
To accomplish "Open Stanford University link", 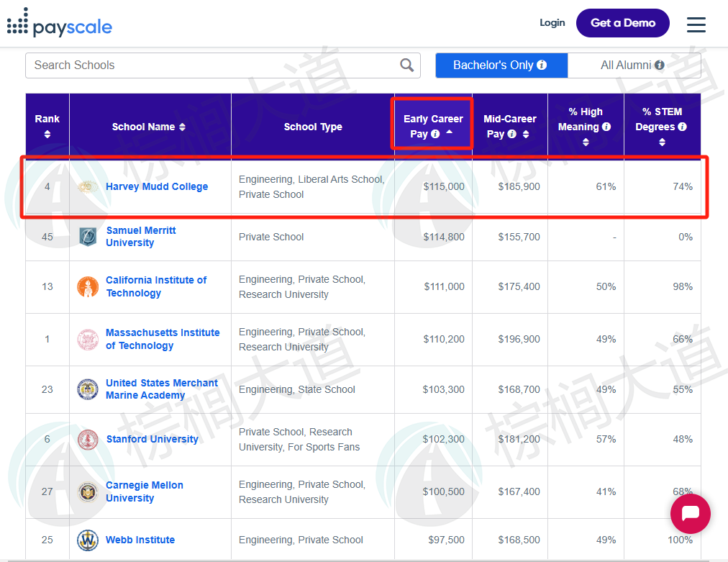I will 153,440.
